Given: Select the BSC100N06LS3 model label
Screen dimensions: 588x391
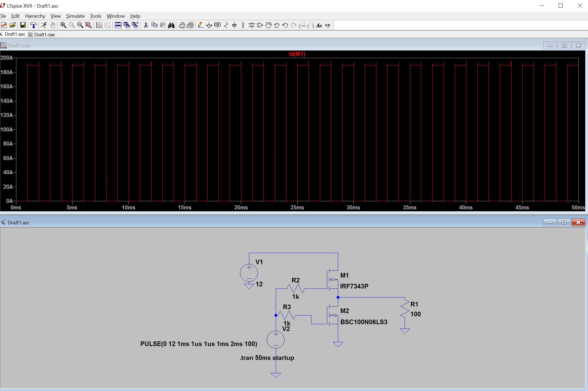Looking at the screenshot, I should tap(364, 322).
